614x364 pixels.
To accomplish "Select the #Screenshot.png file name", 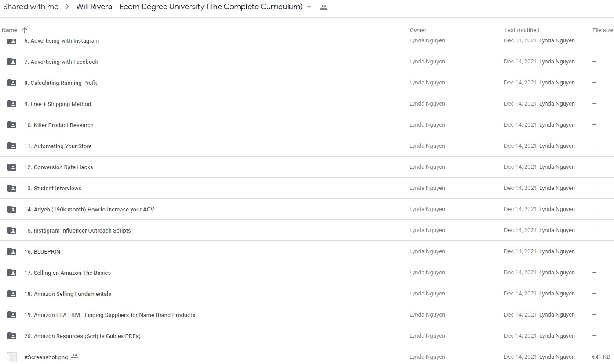I will point(46,357).
